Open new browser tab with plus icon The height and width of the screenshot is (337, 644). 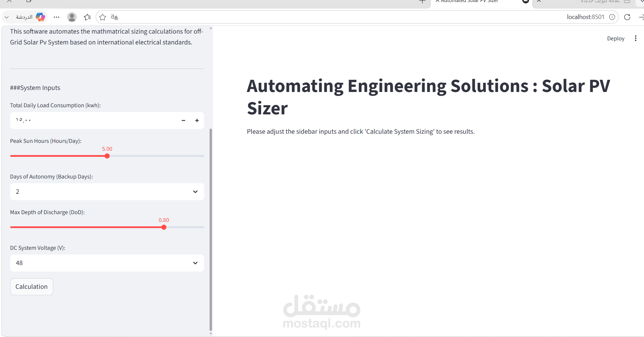point(422,2)
